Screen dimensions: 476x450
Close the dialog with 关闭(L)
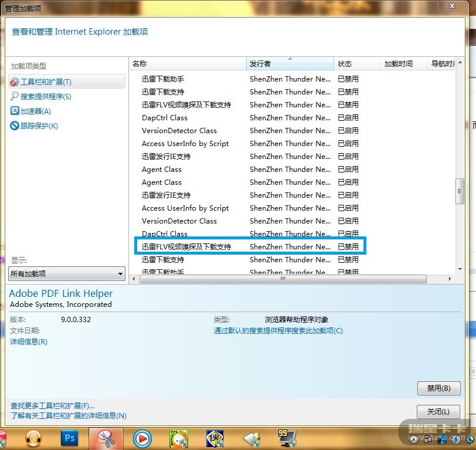click(x=438, y=412)
